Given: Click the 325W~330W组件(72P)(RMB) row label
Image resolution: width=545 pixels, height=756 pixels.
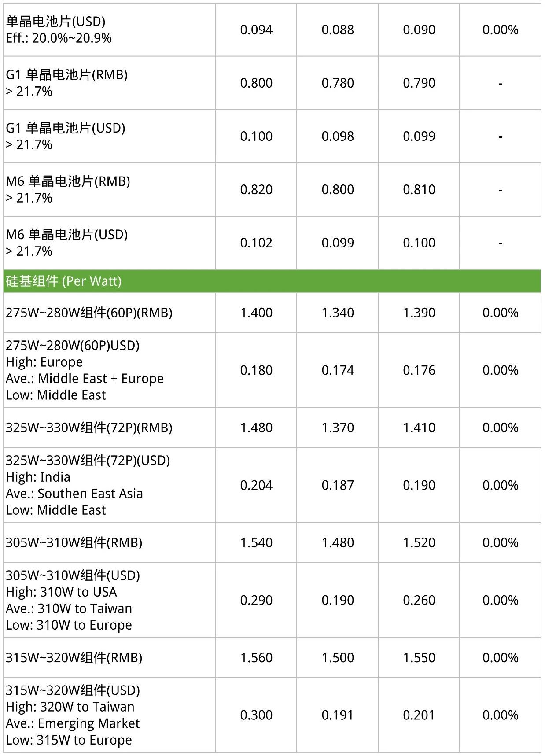Looking at the screenshot, I should 89,428.
